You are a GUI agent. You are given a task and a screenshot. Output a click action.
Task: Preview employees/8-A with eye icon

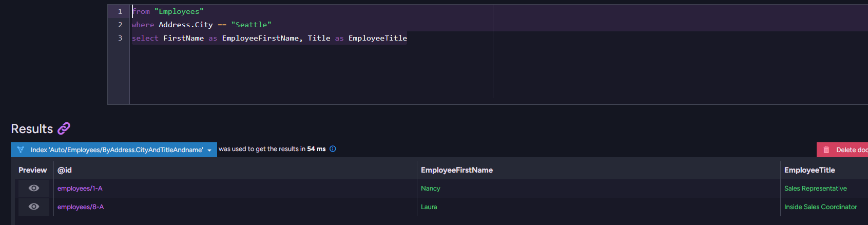click(34, 207)
